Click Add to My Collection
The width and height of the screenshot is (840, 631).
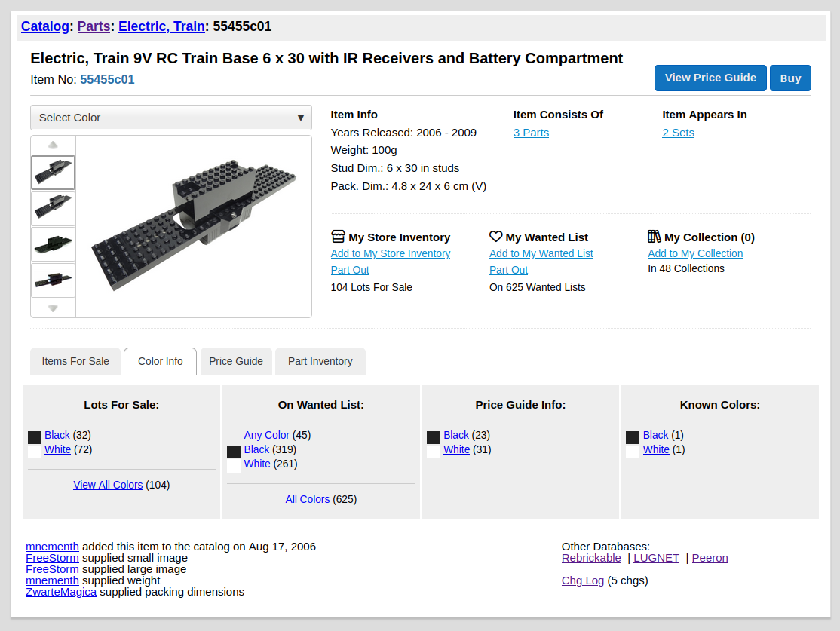point(695,253)
